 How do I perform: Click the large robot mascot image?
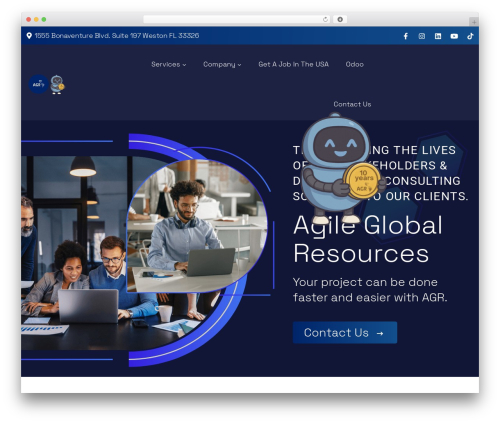click(343, 168)
